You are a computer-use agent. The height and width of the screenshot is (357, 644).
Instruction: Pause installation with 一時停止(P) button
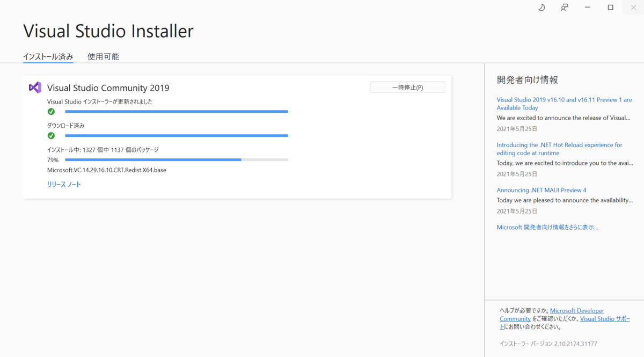pyautogui.click(x=407, y=88)
